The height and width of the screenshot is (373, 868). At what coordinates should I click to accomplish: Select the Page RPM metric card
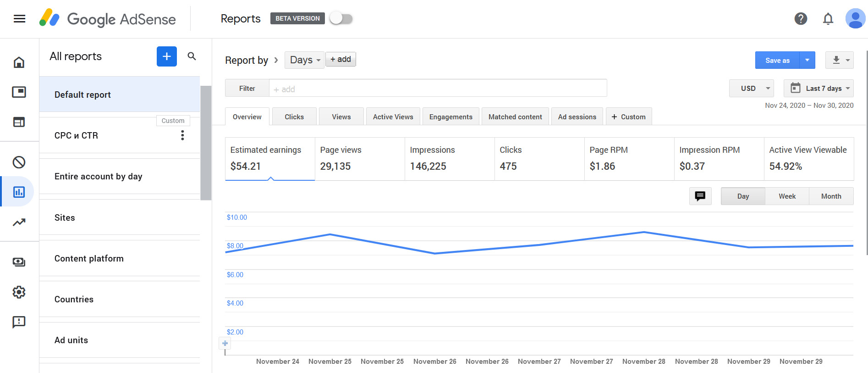point(629,159)
